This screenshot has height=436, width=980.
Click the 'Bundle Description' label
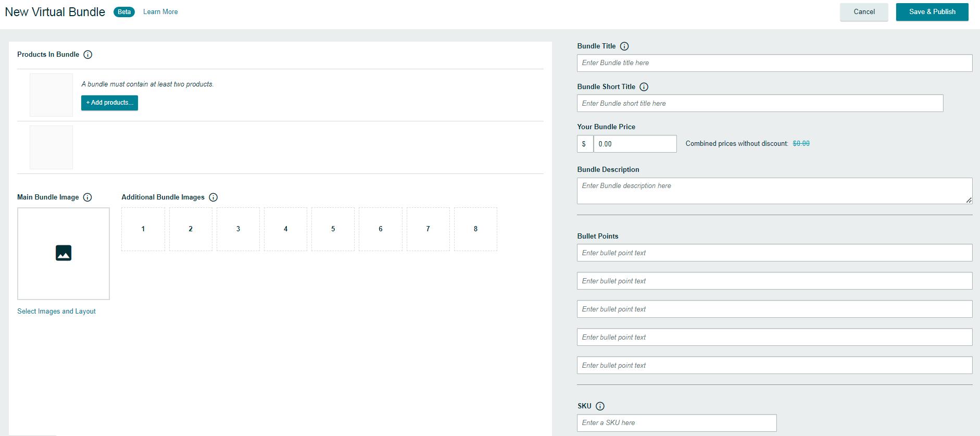(x=608, y=170)
